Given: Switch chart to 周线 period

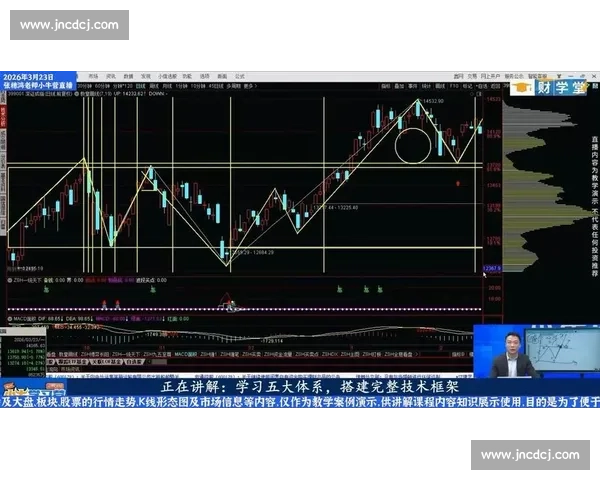Looking at the screenshot, I should click(154, 86).
